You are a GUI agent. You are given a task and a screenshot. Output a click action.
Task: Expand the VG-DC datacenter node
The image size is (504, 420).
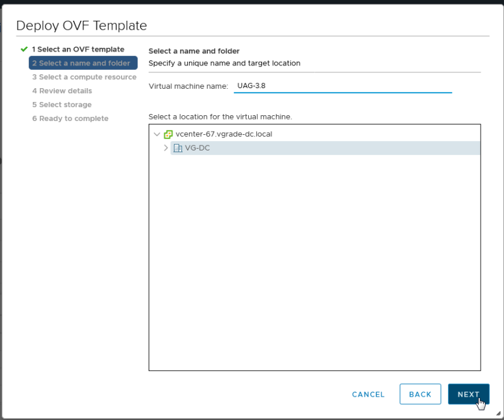pos(166,148)
